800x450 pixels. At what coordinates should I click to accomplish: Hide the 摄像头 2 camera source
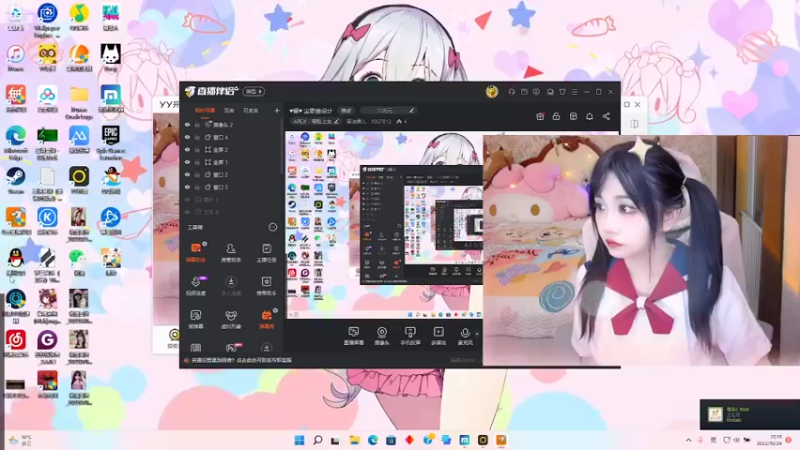pos(187,124)
